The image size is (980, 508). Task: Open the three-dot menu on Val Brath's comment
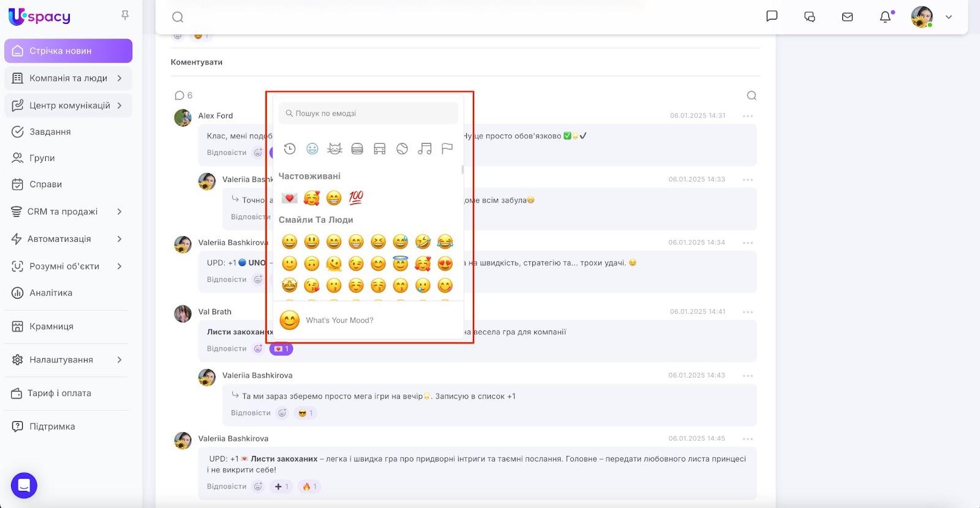coord(748,312)
